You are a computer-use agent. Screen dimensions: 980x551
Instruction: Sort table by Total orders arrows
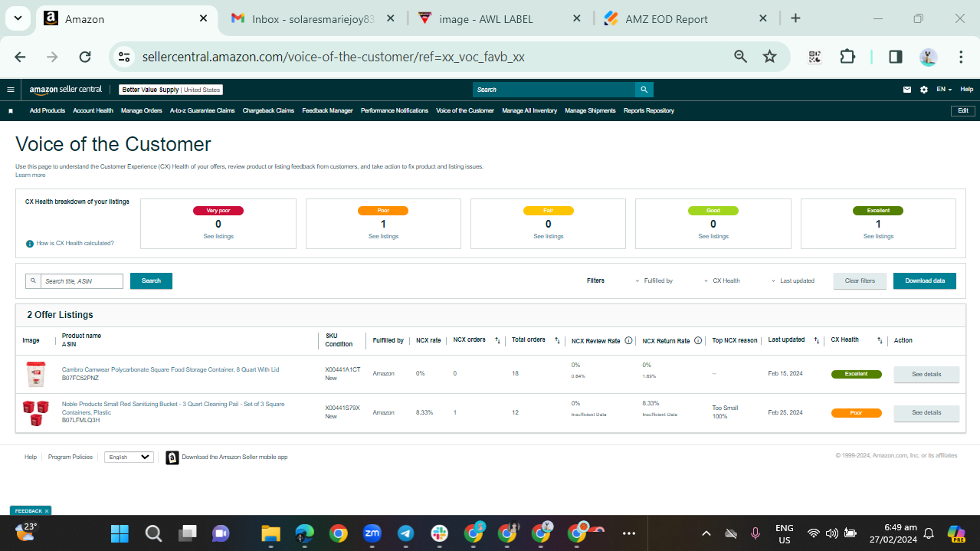557,340
